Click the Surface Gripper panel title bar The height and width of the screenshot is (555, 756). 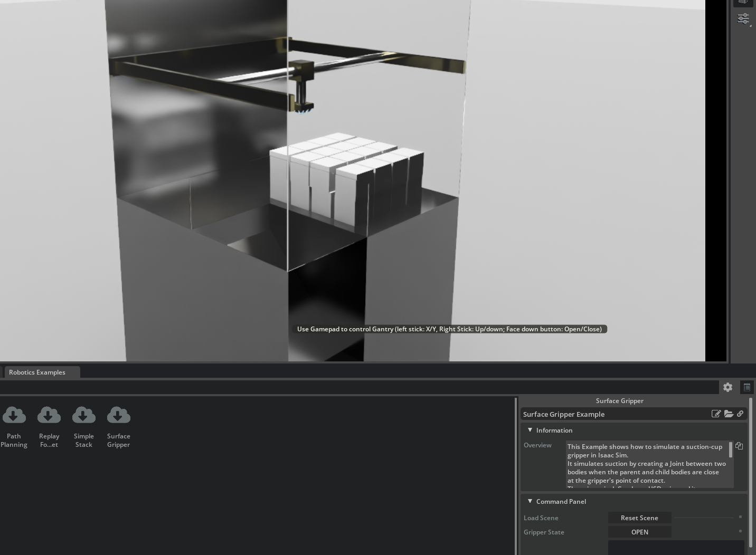tap(619, 400)
